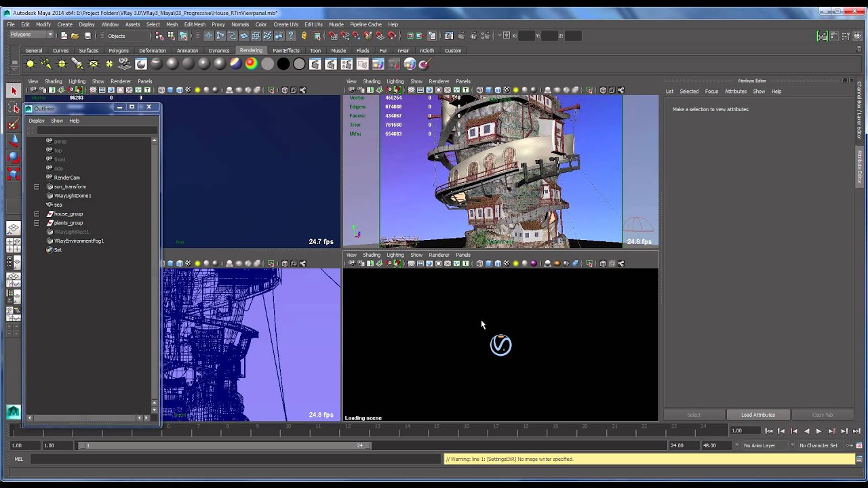Open Renderer menu in top-right viewport
This screenshot has width=868, height=488.
pyautogui.click(x=439, y=81)
